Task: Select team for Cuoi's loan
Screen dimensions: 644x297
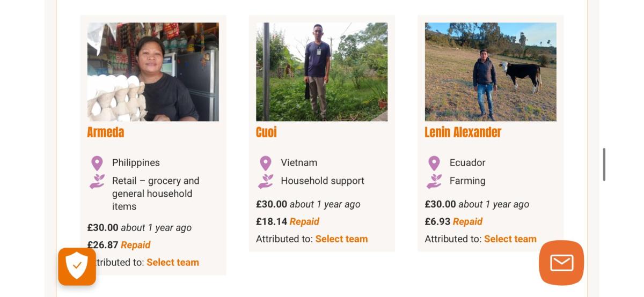Action: (341, 239)
